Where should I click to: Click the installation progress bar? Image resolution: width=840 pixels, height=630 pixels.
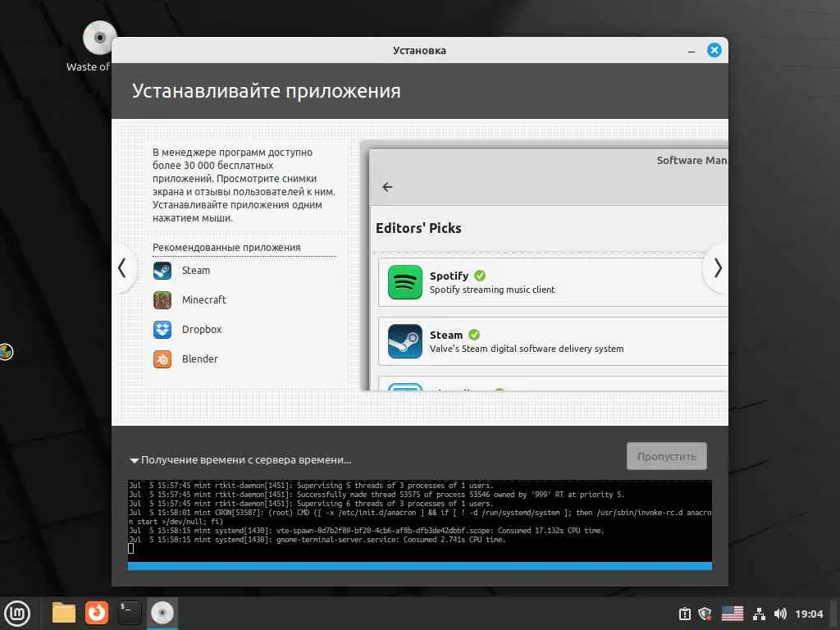pos(419,566)
